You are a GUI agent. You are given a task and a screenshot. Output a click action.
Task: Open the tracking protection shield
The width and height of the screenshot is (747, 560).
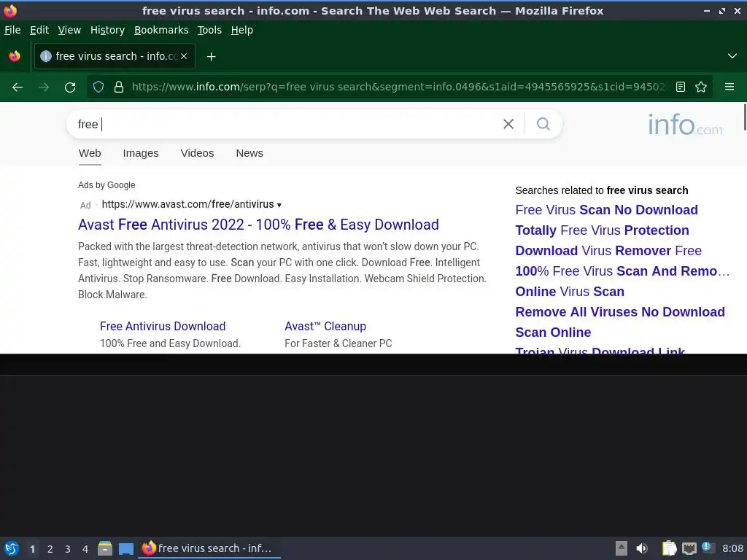coord(98,87)
